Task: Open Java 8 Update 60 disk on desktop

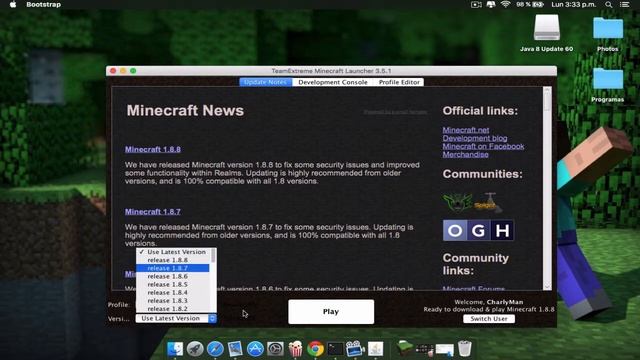Action: 547,33
